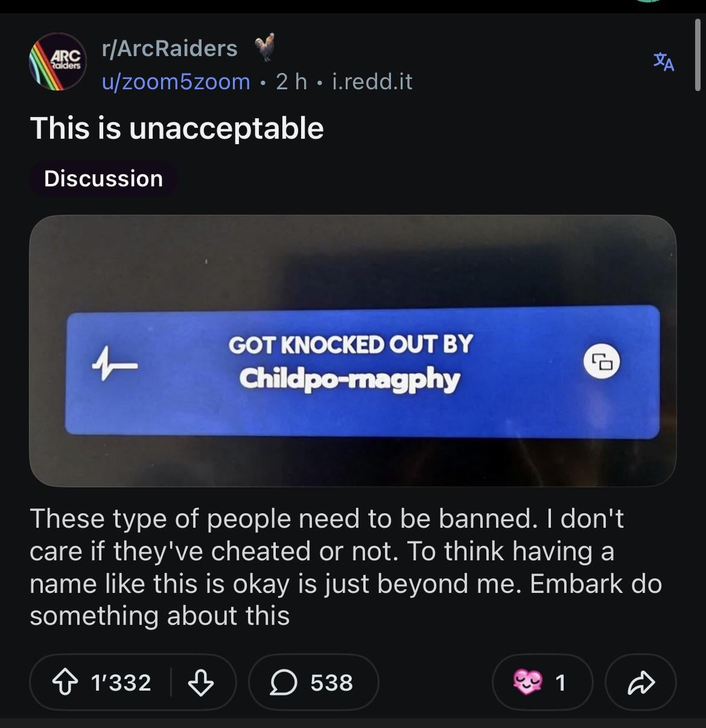This screenshot has height=728, width=706.
Task: Click the heartbeat pulse icon in banner
Action: pos(114,364)
